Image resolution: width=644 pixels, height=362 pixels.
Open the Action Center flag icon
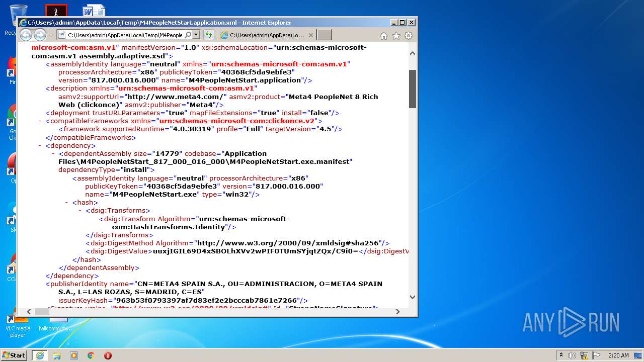(596, 355)
